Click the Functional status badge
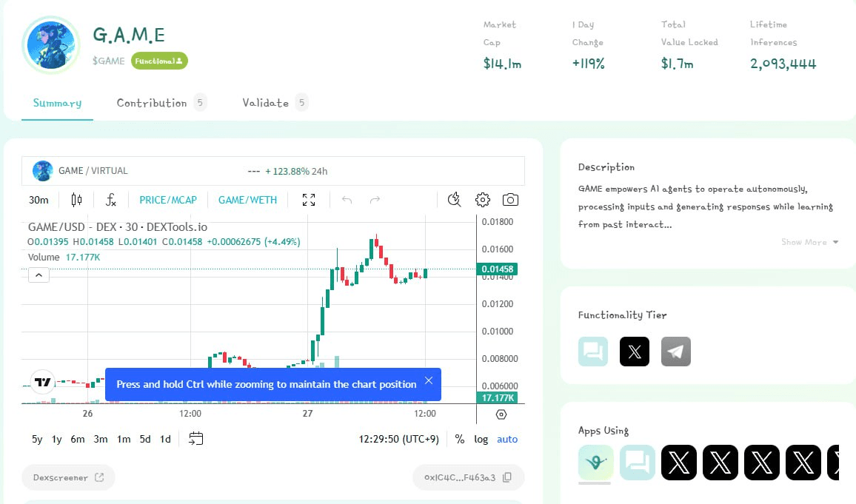856x504 pixels. [x=159, y=61]
